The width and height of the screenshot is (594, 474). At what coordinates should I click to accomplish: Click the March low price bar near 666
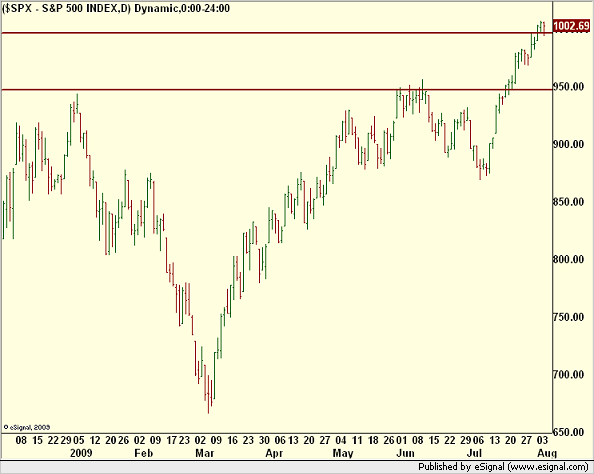[208, 394]
